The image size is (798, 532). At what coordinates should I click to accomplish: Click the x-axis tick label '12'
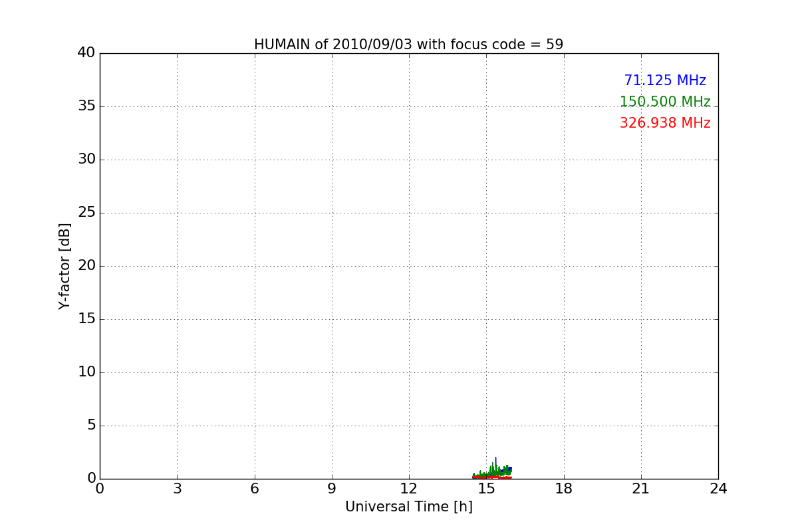click(x=409, y=488)
